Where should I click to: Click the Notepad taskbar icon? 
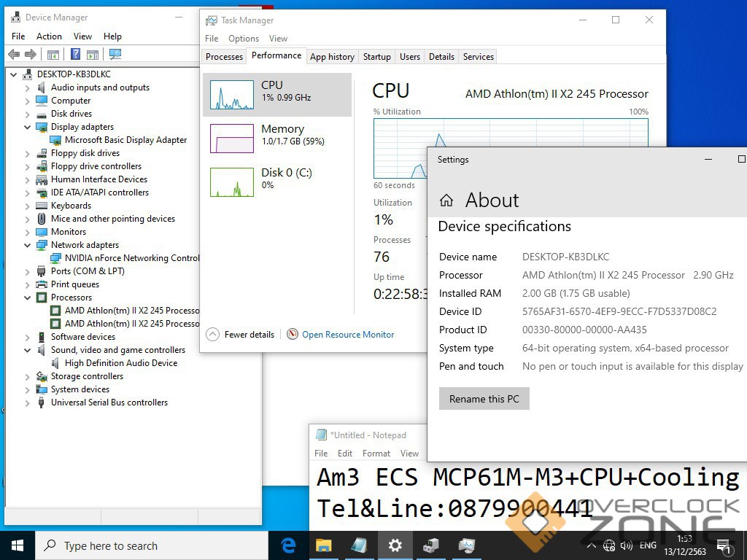(x=359, y=545)
